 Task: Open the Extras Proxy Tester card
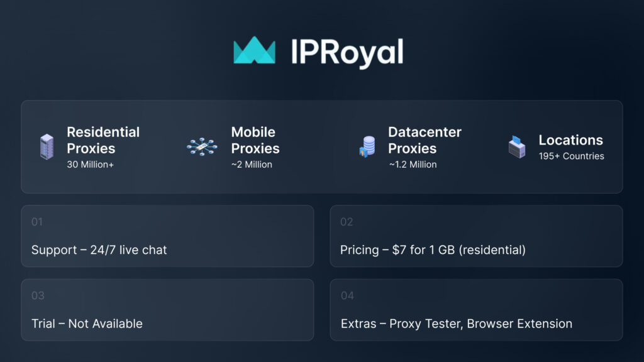pyautogui.click(x=476, y=310)
